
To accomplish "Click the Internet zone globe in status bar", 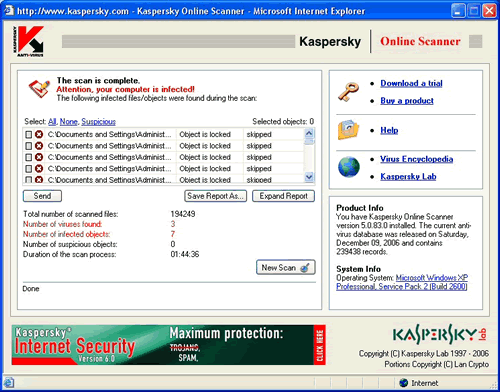I will click(404, 383).
